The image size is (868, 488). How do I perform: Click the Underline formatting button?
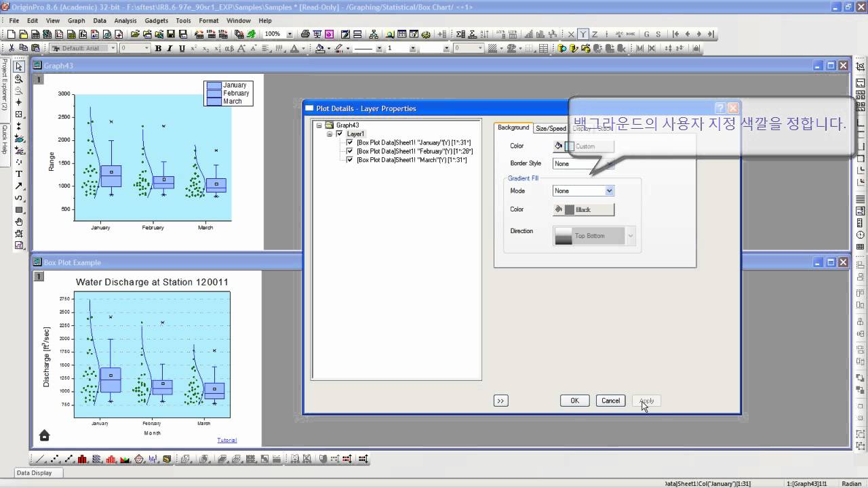182,48
